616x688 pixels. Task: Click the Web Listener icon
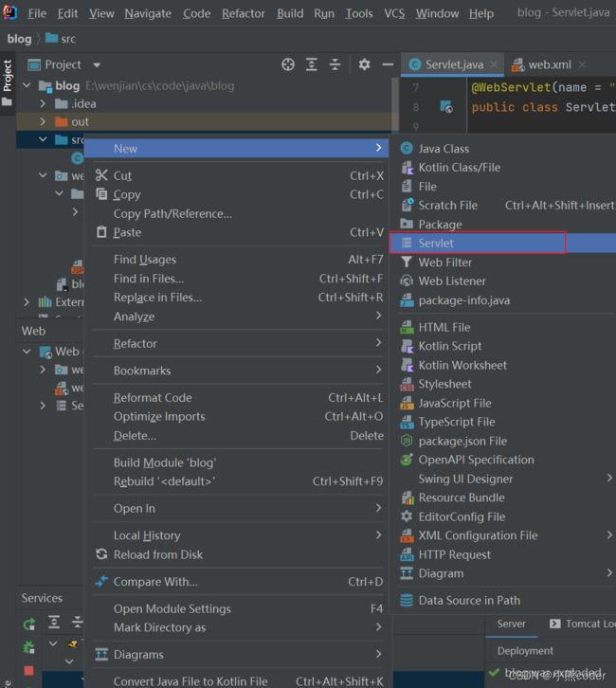pos(407,281)
